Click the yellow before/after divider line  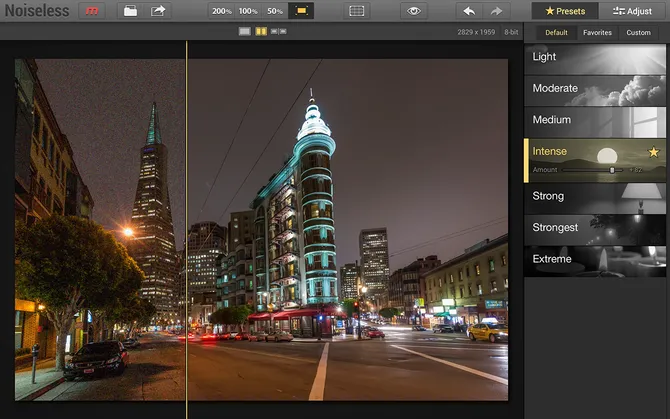[x=186, y=220]
